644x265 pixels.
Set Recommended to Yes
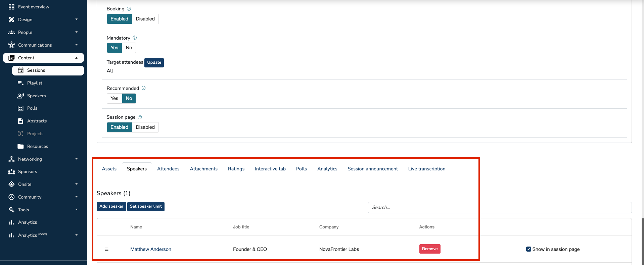[114, 98]
